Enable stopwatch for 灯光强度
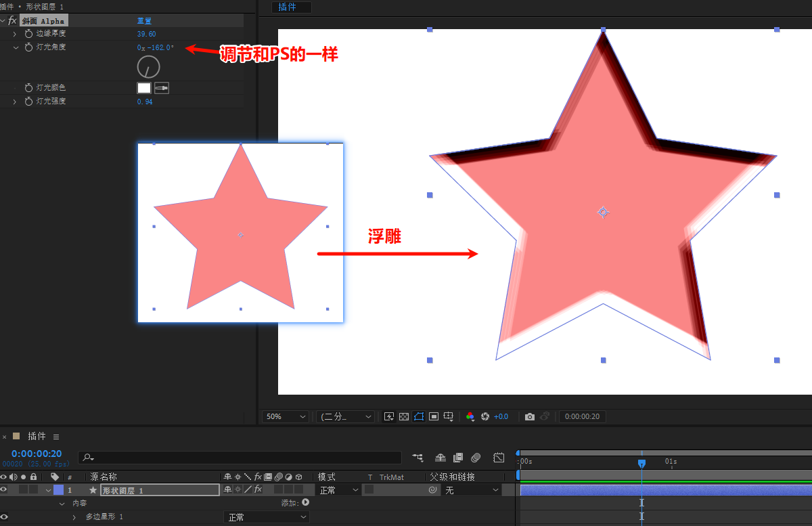Image resolution: width=812 pixels, height=526 pixels. click(28, 102)
